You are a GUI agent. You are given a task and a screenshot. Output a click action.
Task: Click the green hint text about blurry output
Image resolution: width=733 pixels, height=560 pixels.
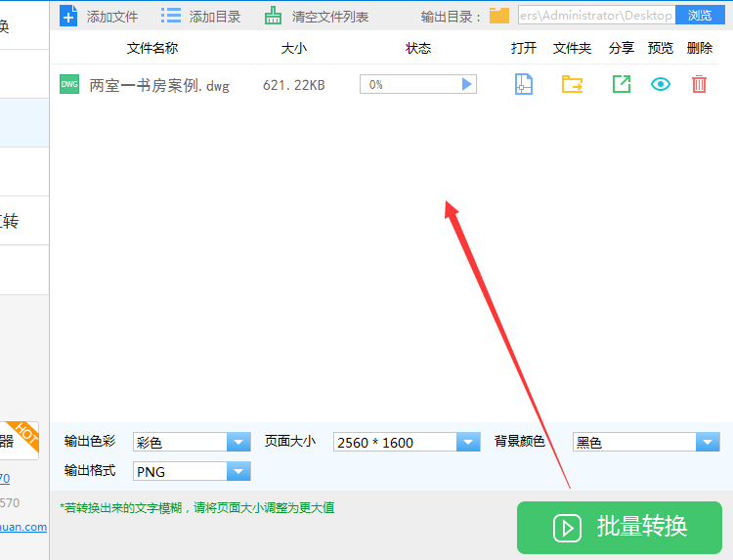[x=196, y=507]
